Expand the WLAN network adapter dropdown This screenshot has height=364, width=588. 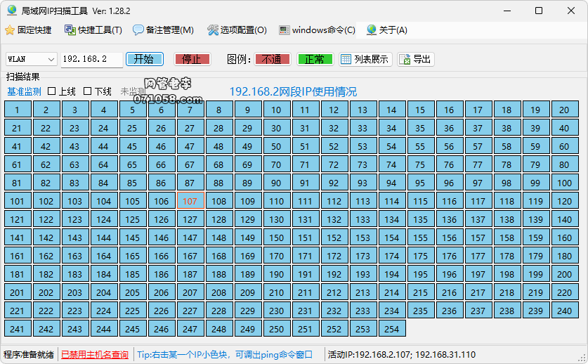point(51,59)
